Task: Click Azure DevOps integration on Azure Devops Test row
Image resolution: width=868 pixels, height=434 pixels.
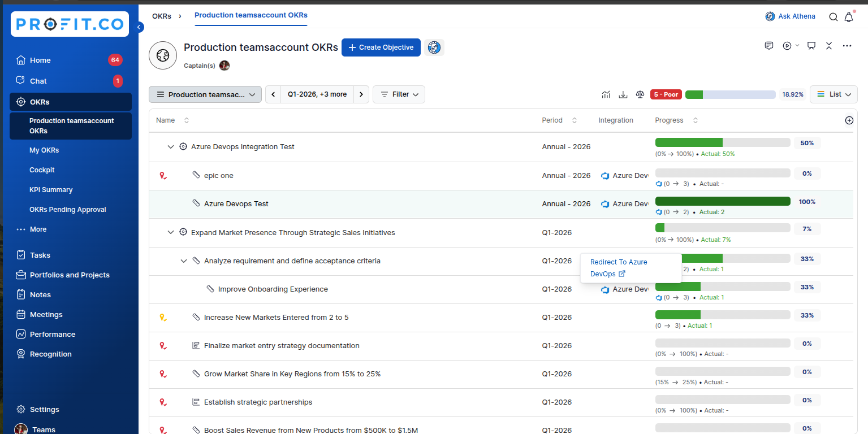Action: [x=624, y=204]
